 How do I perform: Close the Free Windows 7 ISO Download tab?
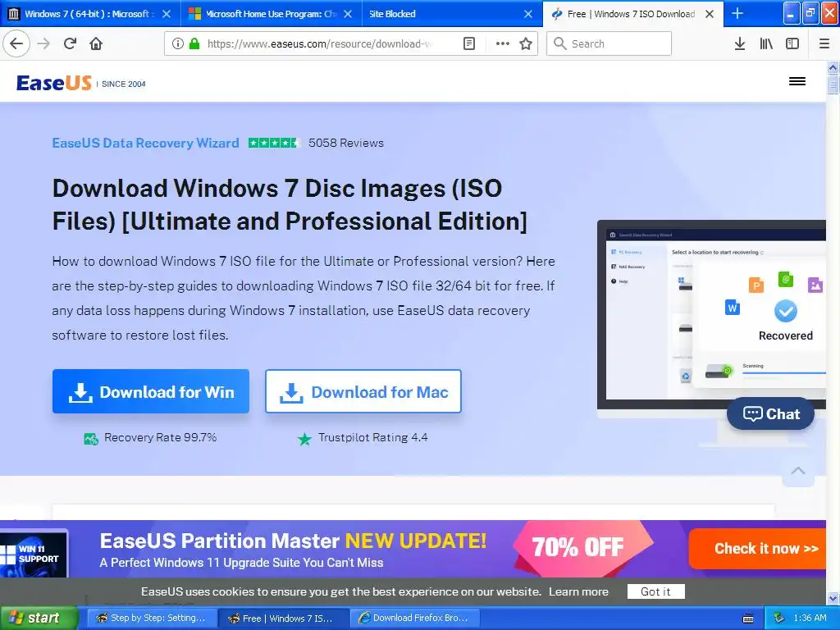pyautogui.click(x=710, y=14)
